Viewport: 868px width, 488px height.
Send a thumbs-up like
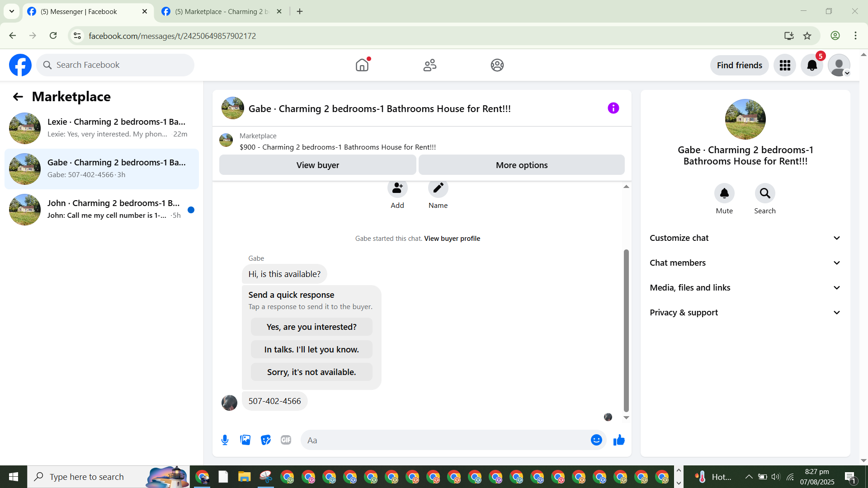tap(619, 440)
